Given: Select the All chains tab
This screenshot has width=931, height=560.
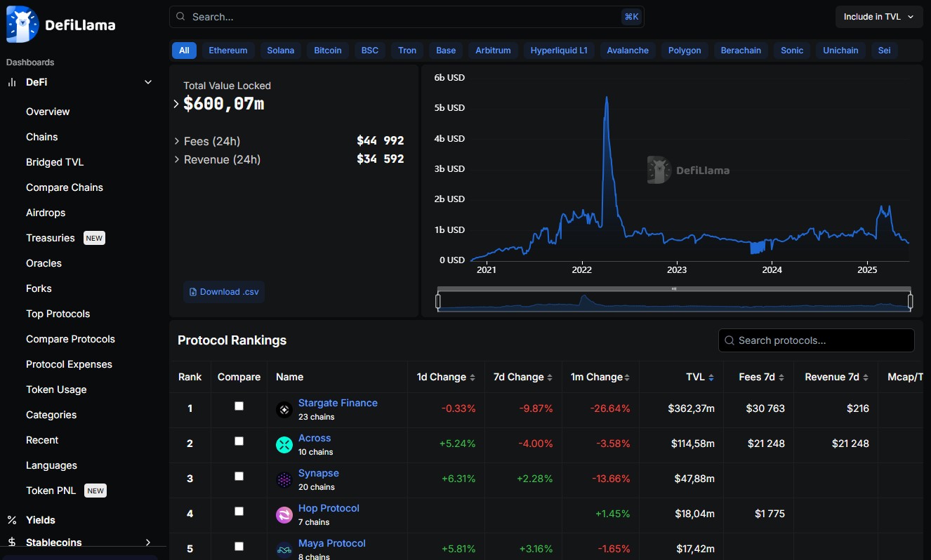Looking at the screenshot, I should click(x=184, y=51).
